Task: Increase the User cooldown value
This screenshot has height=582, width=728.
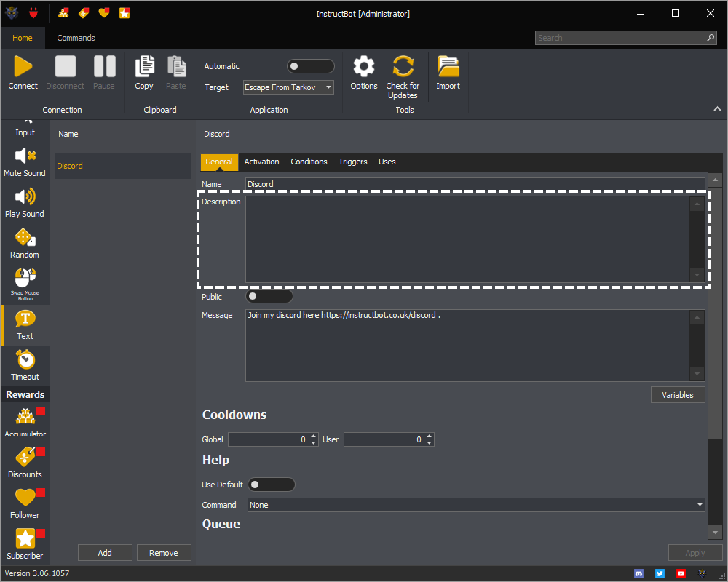Action: pos(430,436)
